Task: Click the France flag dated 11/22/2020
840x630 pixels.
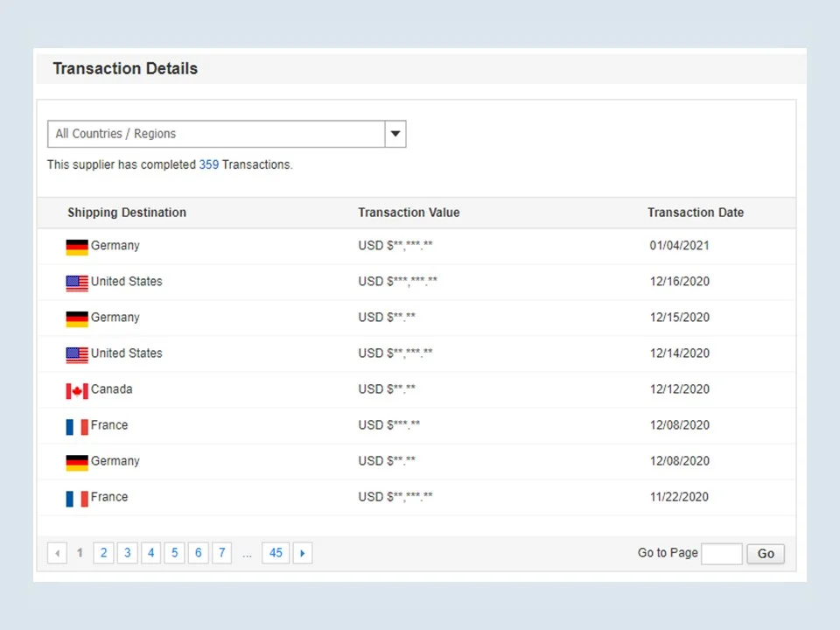Action: 77,498
